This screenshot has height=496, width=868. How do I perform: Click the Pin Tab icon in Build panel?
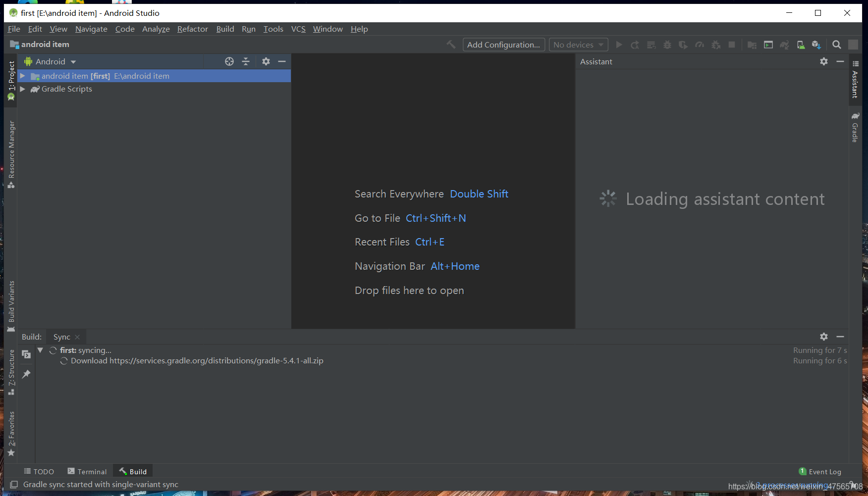coord(26,374)
